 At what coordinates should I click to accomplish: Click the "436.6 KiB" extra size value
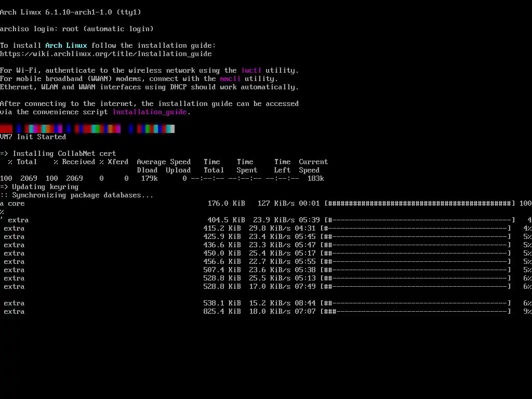click(x=222, y=245)
